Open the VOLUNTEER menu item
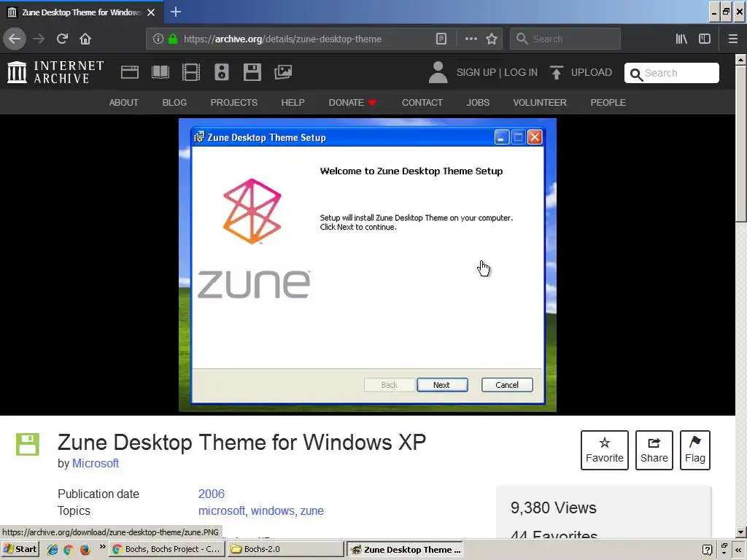This screenshot has height=560, width=747. 540,102
